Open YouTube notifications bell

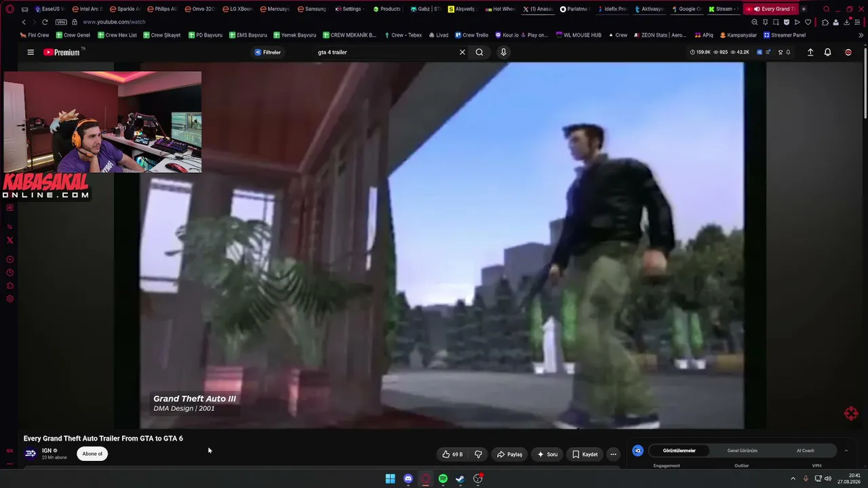pyautogui.click(x=827, y=52)
